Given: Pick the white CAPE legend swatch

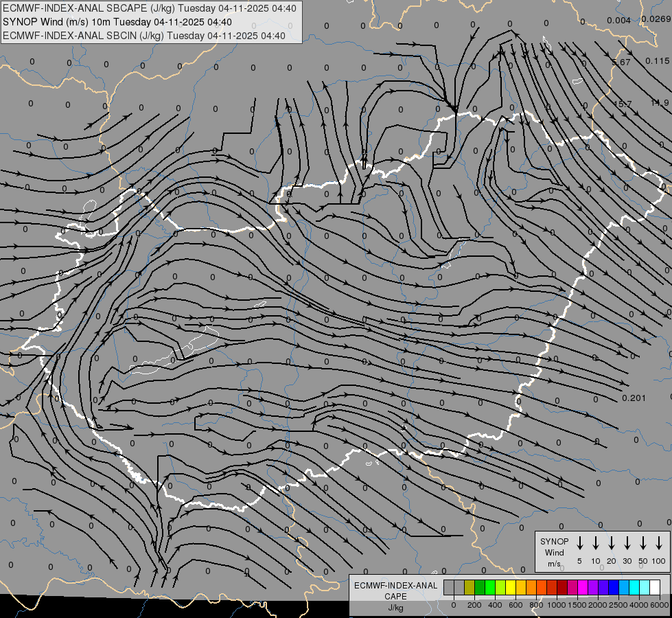Looking at the screenshot, I should (655, 587).
